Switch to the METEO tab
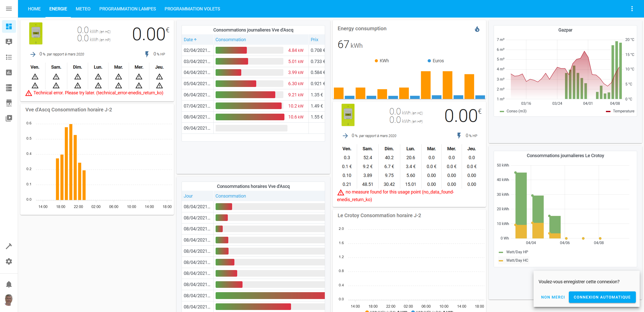 pyautogui.click(x=83, y=9)
